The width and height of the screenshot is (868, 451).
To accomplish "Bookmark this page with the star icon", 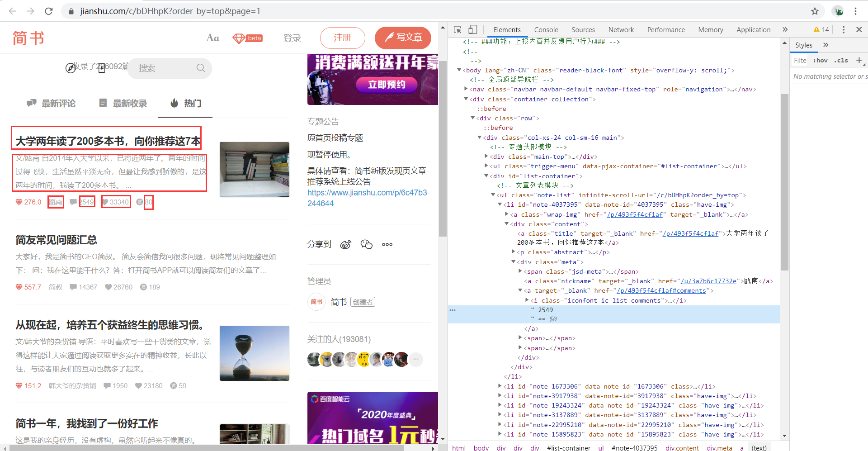I will click(815, 11).
